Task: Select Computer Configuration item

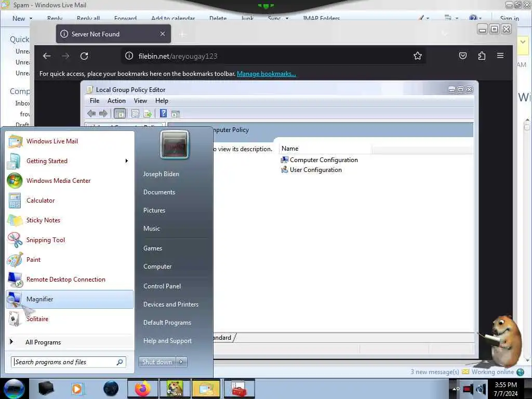Action: pos(320,160)
